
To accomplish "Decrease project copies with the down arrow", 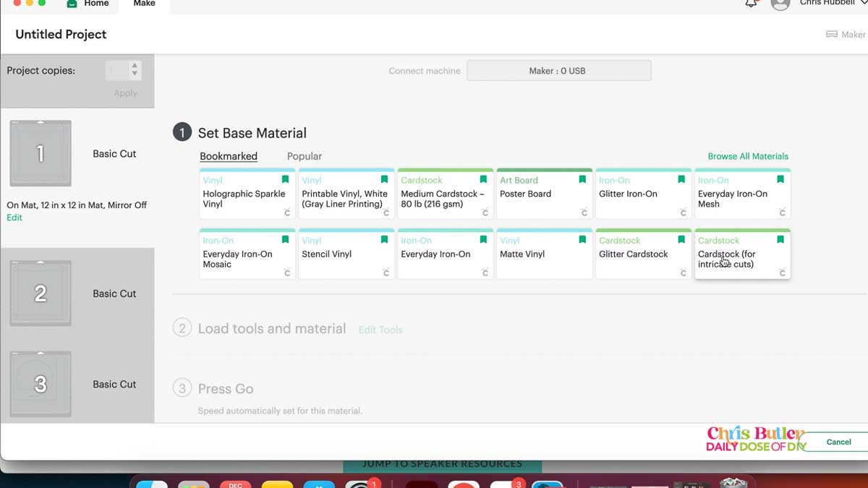I will [x=135, y=74].
